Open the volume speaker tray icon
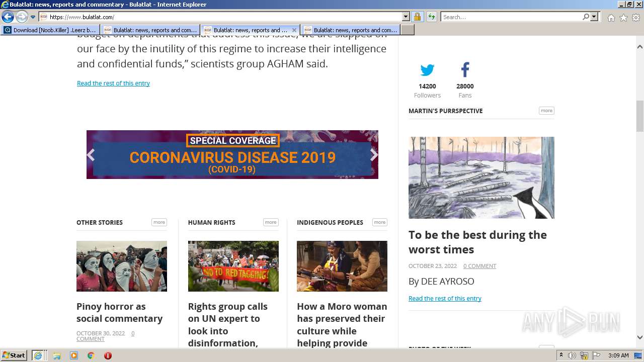The image size is (644, 362). pyautogui.click(x=572, y=355)
